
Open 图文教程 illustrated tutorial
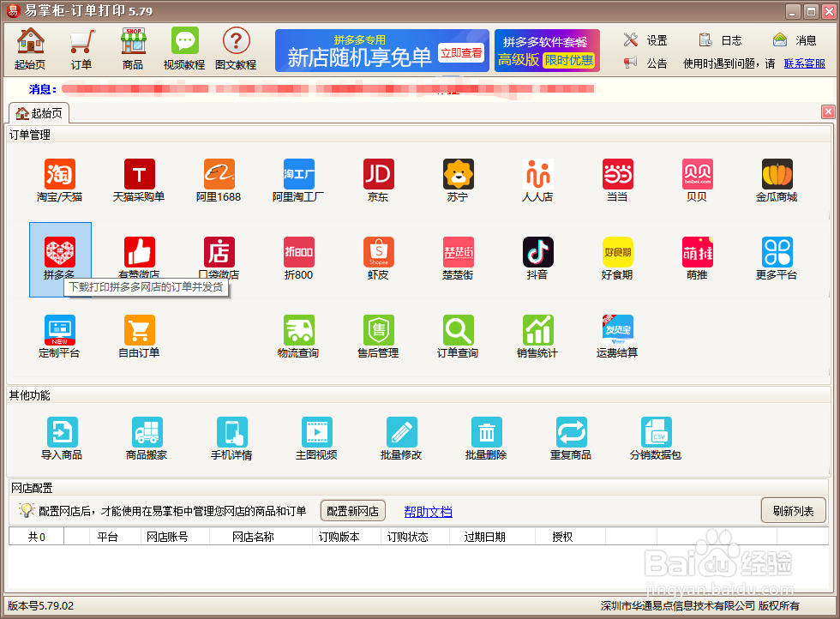[x=237, y=49]
